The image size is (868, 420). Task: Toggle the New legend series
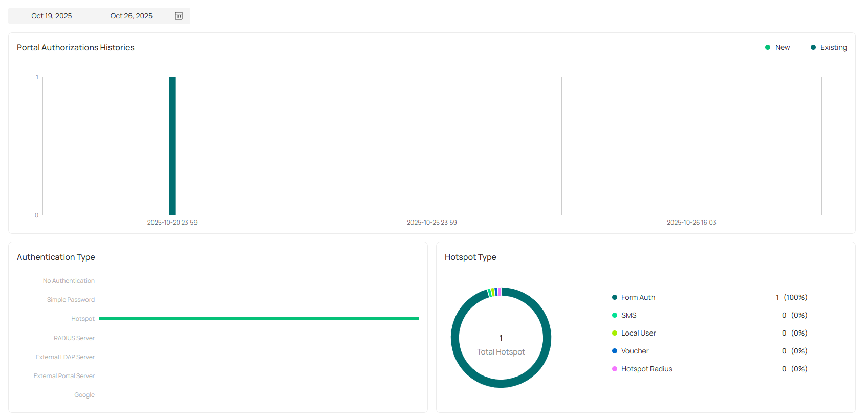click(777, 47)
